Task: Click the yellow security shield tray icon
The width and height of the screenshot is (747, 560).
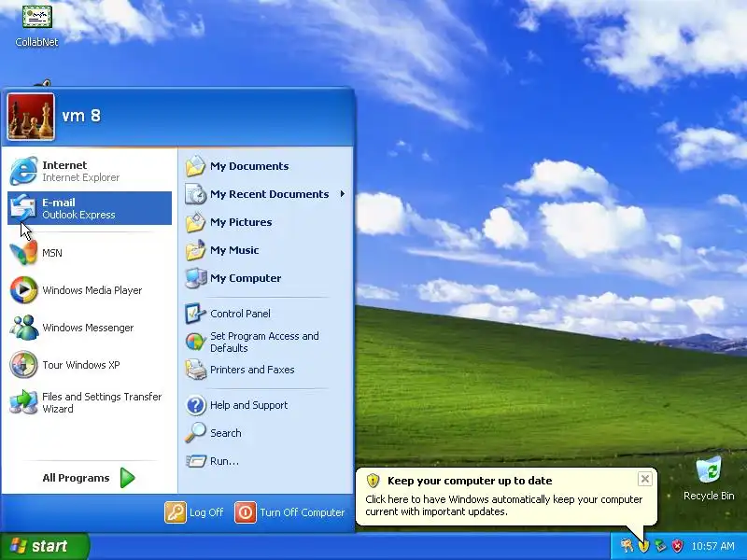Action: 643,546
